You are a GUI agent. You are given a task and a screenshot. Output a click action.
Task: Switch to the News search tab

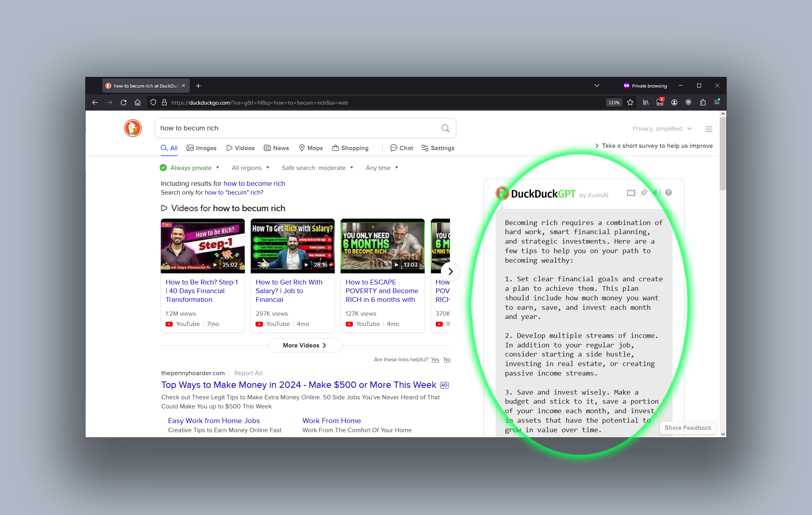[x=276, y=148]
